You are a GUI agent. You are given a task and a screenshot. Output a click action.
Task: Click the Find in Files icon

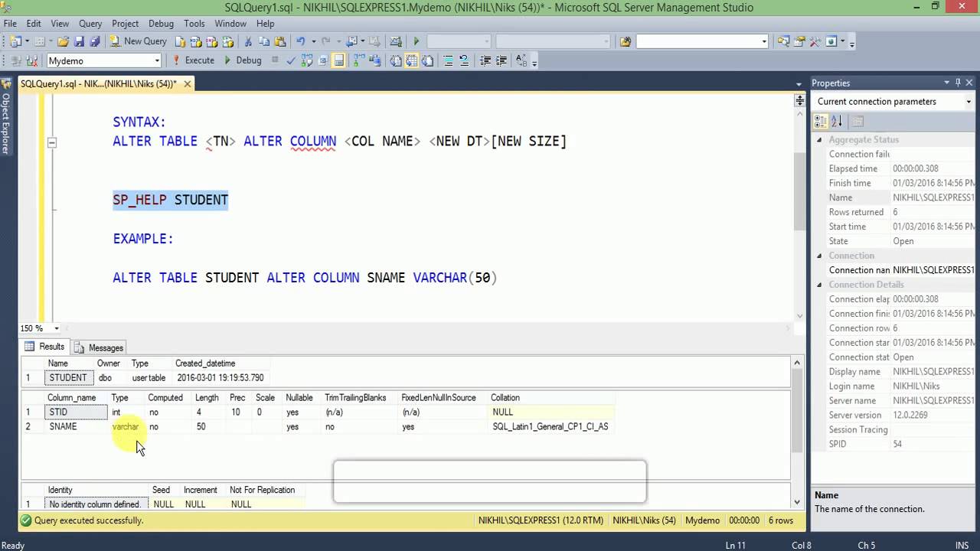coord(626,41)
